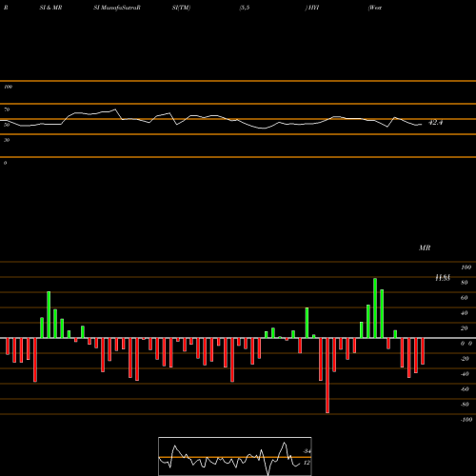
Task: Click the RSI axis label 70
Action: point(7,109)
